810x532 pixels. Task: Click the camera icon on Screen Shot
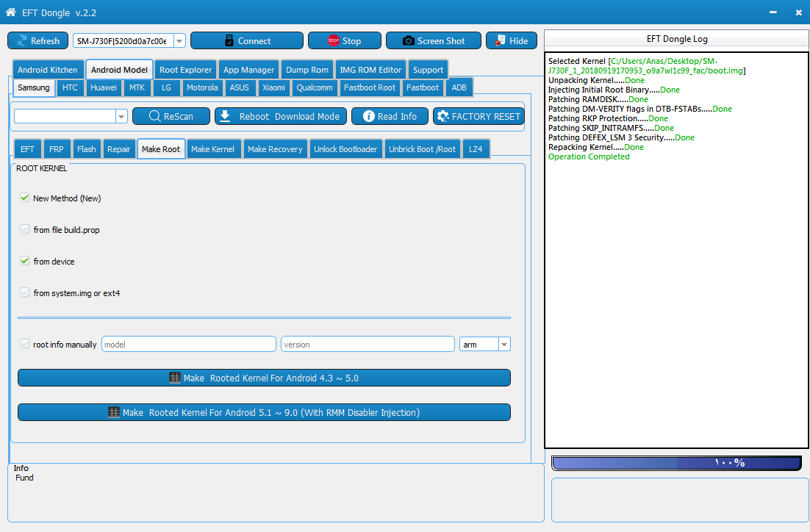[408, 41]
